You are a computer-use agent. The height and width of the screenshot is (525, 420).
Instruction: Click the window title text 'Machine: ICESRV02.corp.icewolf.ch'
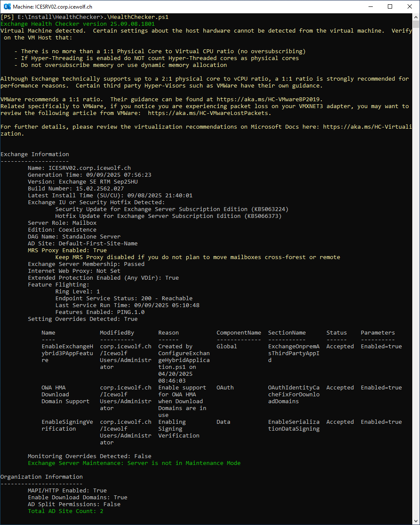(x=52, y=7)
